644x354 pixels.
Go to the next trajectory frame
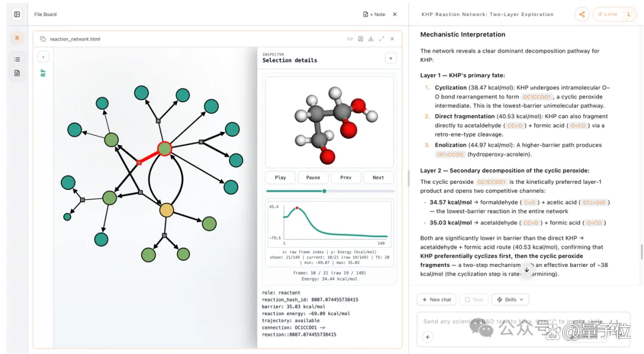click(x=378, y=177)
